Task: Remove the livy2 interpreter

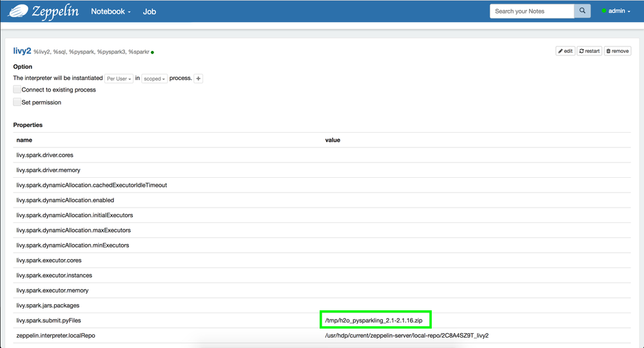Action: (x=618, y=51)
